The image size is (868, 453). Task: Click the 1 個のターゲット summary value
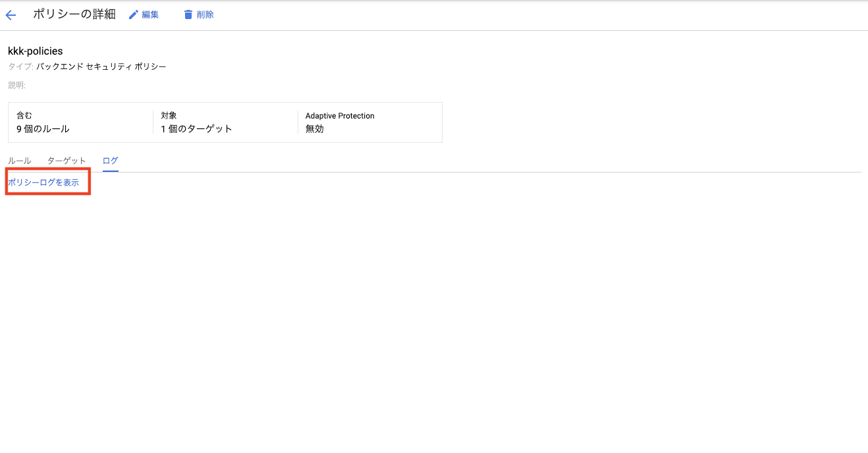(x=196, y=129)
